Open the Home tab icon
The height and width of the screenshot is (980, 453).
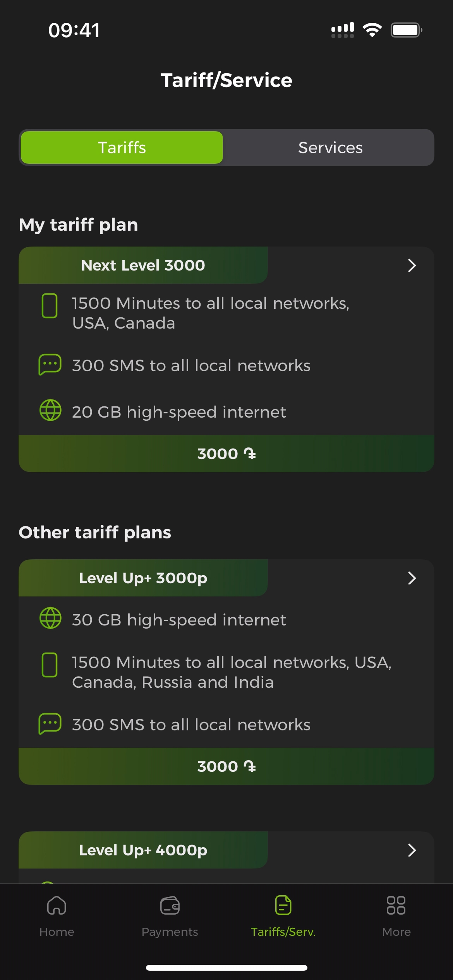[x=57, y=905]
